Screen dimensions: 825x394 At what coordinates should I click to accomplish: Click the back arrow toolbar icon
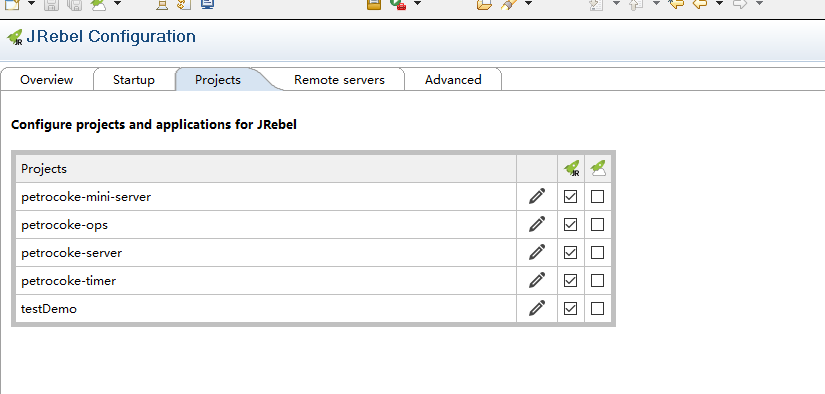(699, 4)
